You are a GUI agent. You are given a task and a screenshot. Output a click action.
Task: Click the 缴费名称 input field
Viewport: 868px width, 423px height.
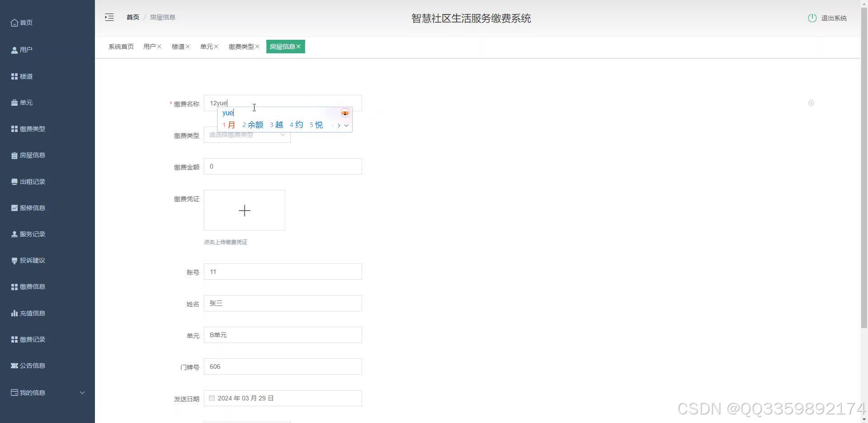pyautogui.click(x=283, y=103)
